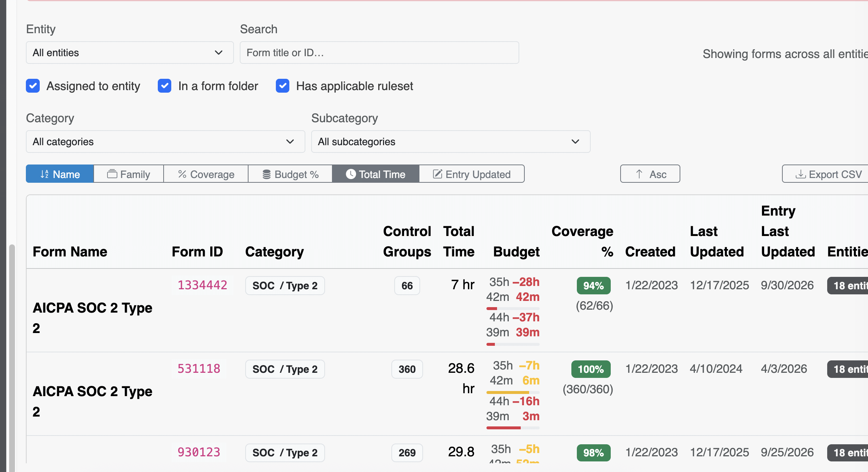Click the coin stack icon on Budget %
Image resolution: width=868 pixels, height=472 pixels.
[267, 174]
